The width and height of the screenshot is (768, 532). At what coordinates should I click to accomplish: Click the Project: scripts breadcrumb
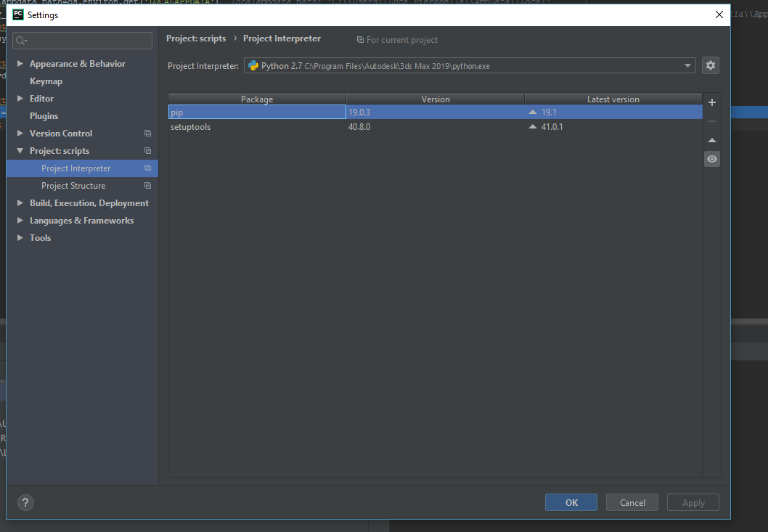(196, 38)
